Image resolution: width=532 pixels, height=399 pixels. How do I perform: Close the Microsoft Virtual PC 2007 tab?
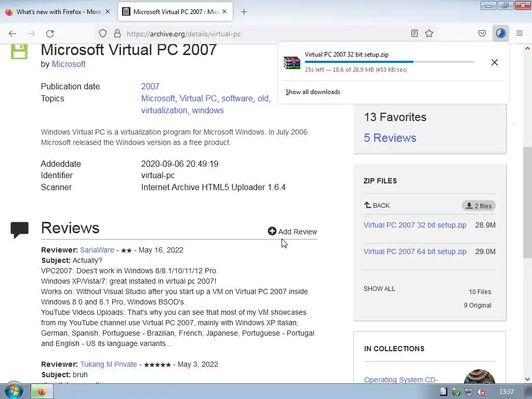pyautogui.click(x=224, y=11)
